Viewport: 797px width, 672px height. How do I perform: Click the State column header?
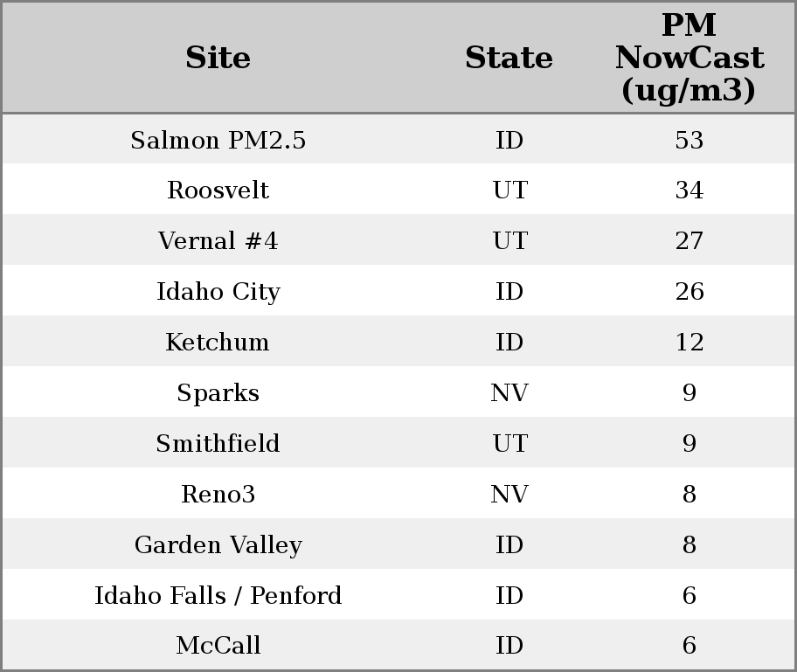click(509, 58)
